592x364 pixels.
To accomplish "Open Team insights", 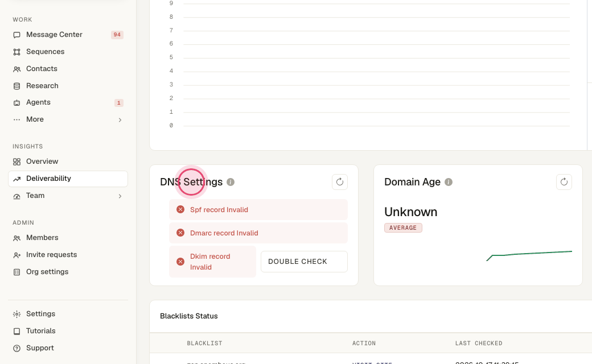I will [68, 196].
